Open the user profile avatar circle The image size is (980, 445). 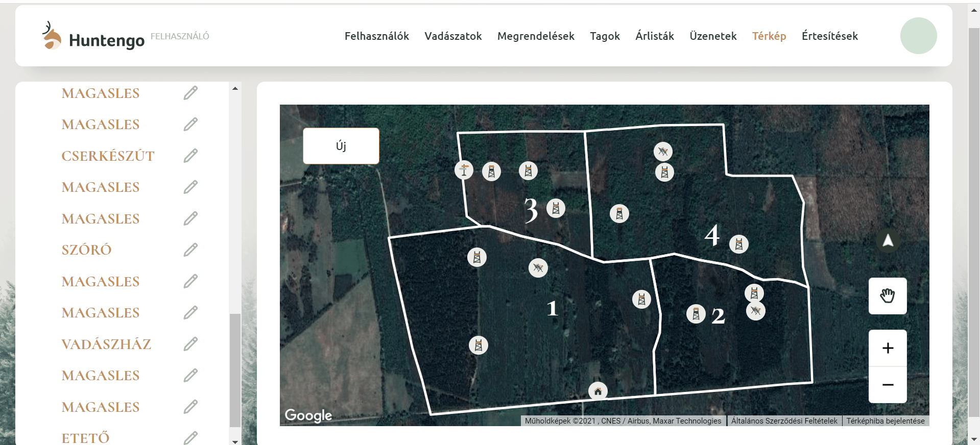[x=918, y=36]
